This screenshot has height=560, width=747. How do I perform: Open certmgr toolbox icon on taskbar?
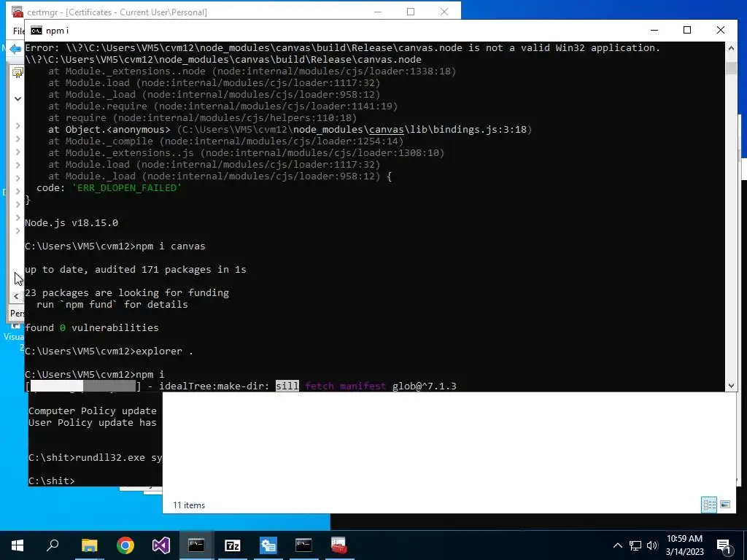coord(339,545)
